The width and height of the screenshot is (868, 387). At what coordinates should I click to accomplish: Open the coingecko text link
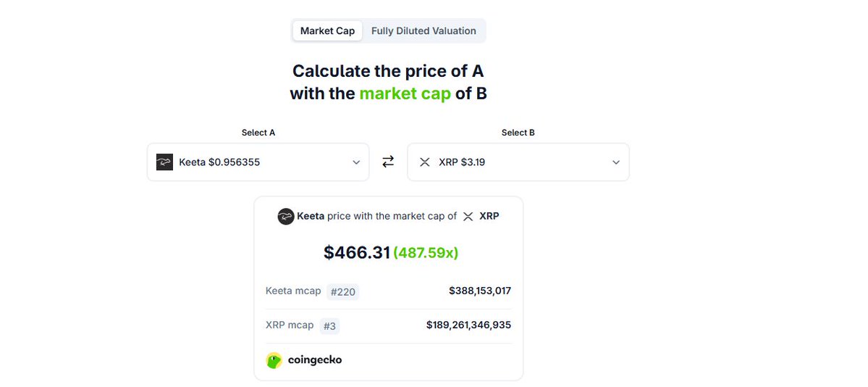(315, 360)
